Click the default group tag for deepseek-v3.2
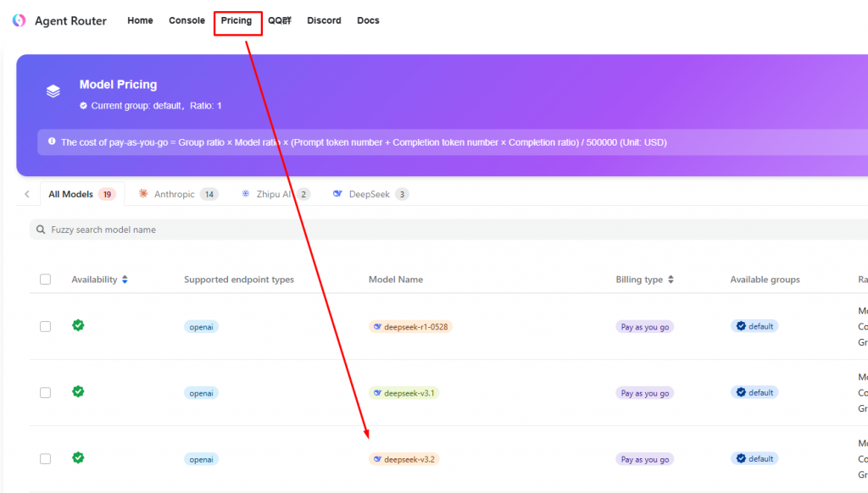 pos(754,459)
